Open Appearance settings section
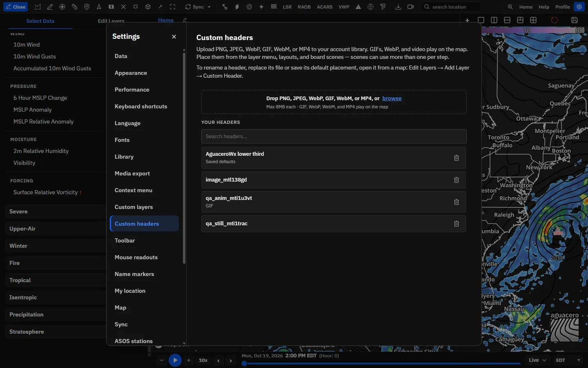 point(145,73)
